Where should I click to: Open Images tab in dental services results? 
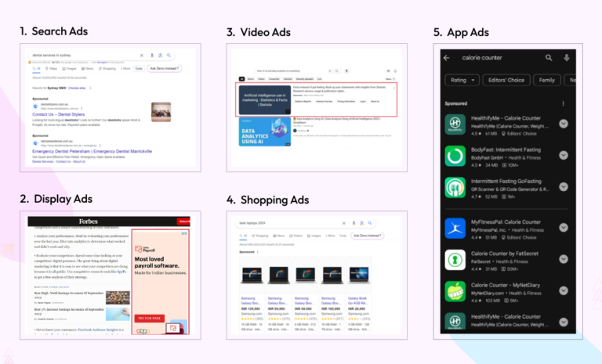[x=70, y=69]
